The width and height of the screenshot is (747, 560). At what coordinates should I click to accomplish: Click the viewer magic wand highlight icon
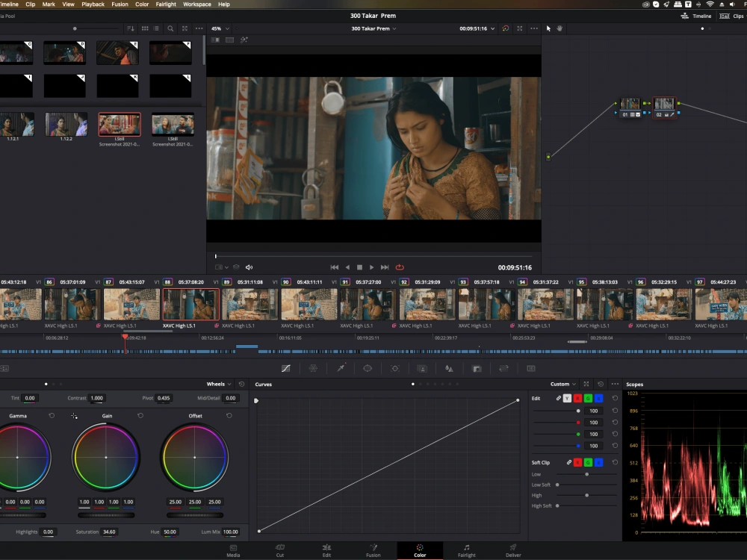coord(244,40)
